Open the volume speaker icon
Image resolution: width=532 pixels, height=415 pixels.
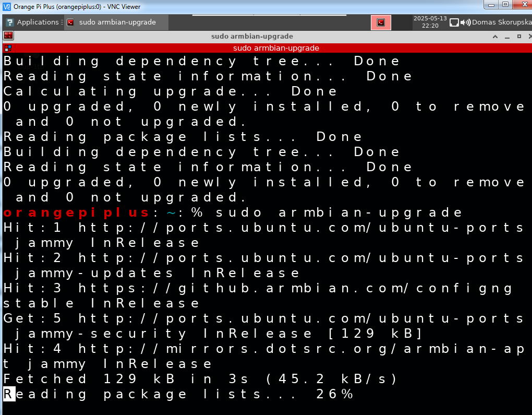(465, 22)
